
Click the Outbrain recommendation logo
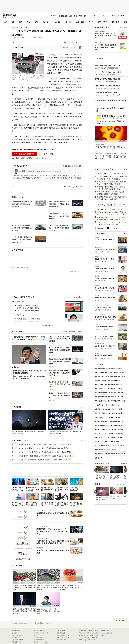74,271
